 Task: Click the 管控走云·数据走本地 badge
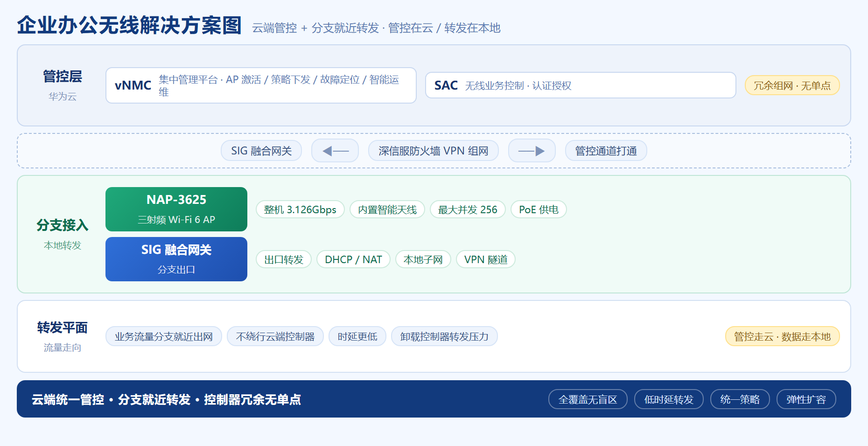(x=783, y=336)
